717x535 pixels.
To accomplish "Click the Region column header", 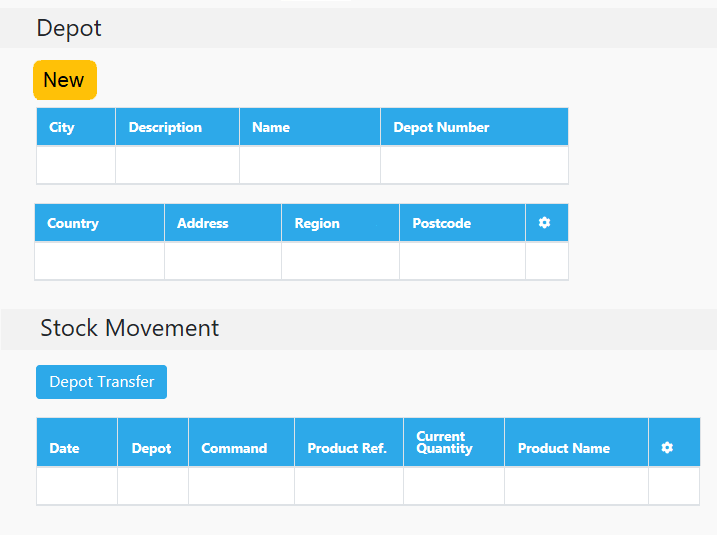I will coord(340,223).
